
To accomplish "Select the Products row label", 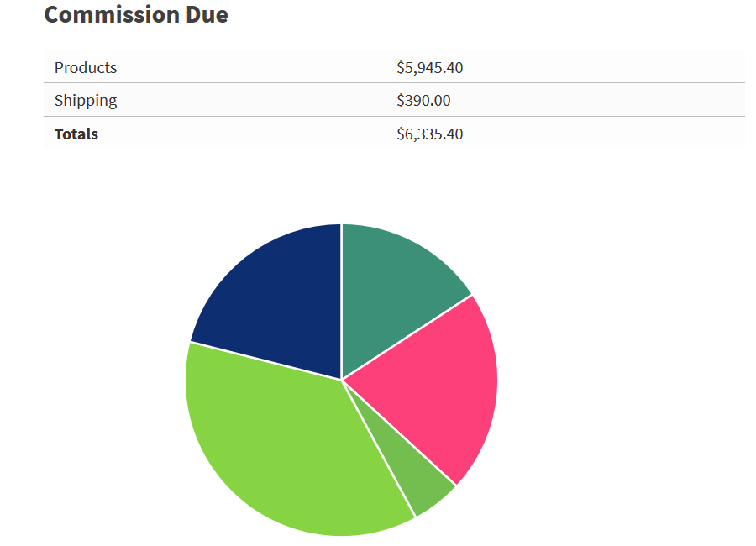I will click(86, 67).
